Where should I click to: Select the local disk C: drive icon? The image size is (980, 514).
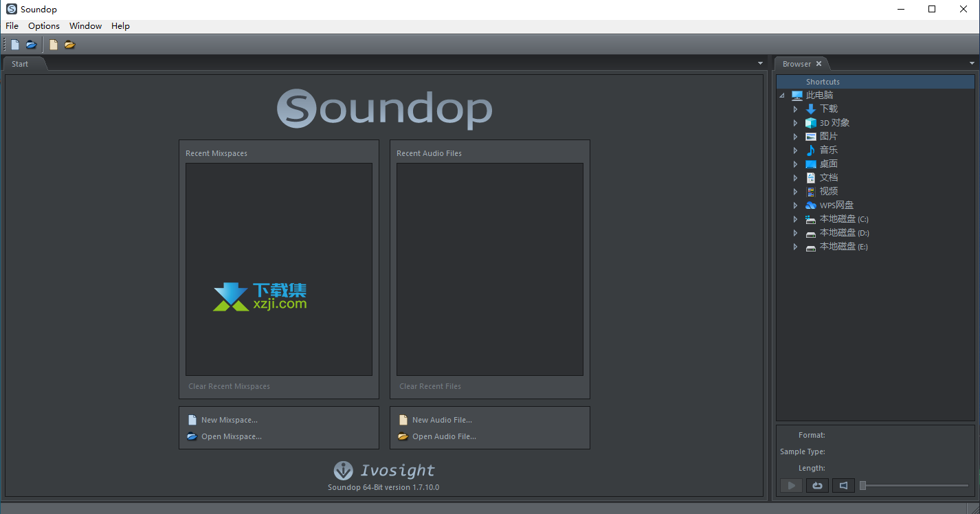point(811,219)
